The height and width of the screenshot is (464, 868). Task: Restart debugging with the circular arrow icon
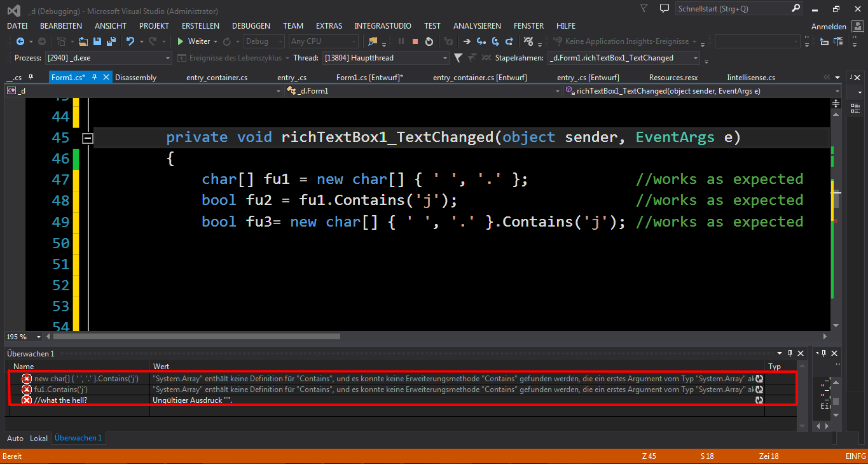[x=429, y=41]
